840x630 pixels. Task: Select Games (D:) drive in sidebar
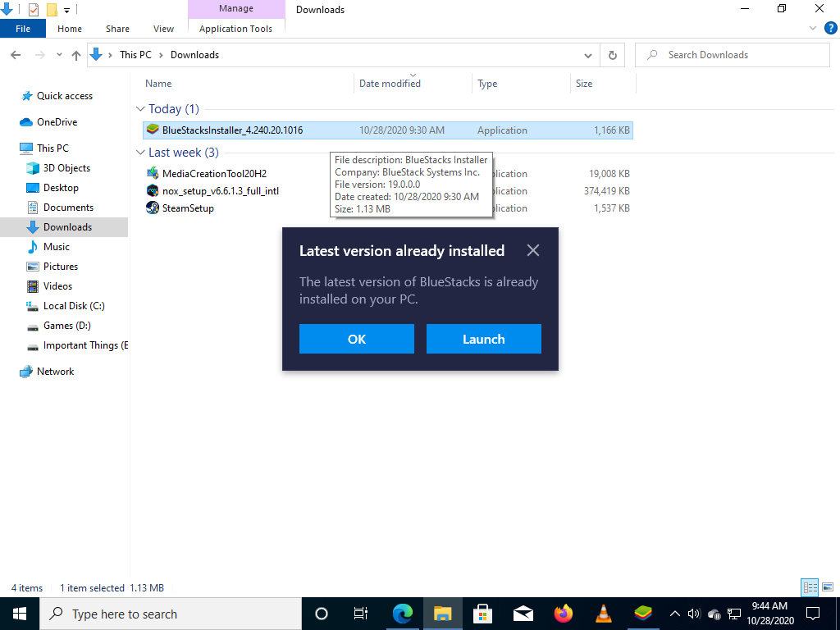click(x=67, y=326)
